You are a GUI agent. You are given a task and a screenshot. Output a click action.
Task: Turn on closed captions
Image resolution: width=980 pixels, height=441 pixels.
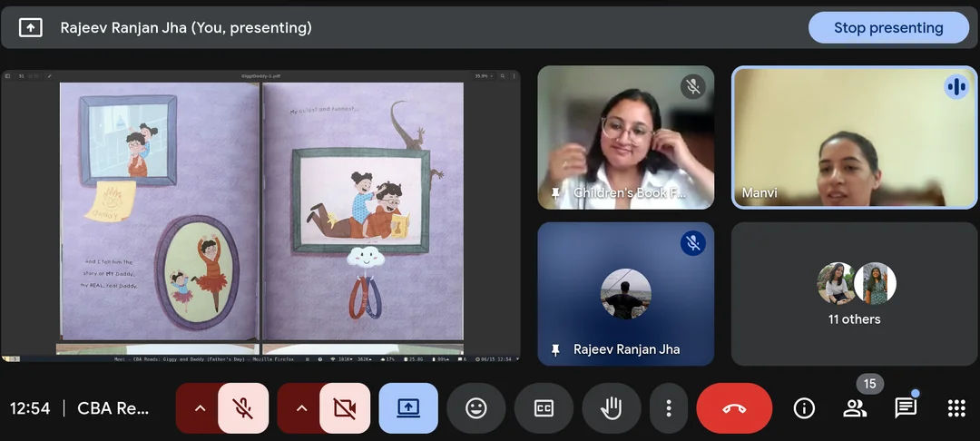coord(544,408)
